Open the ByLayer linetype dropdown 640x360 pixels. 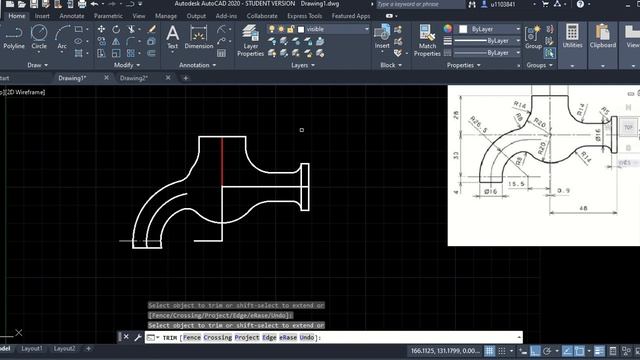[487, 53]
